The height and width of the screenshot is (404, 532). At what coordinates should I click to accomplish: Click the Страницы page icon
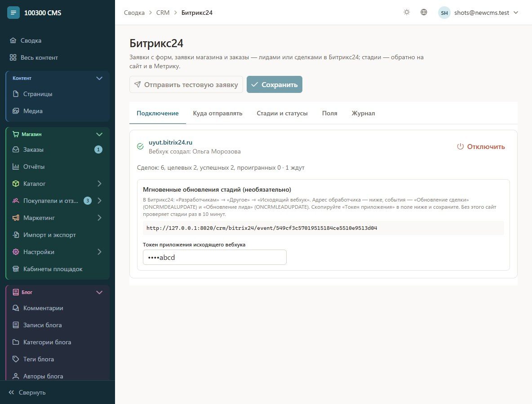pos(16,94)
